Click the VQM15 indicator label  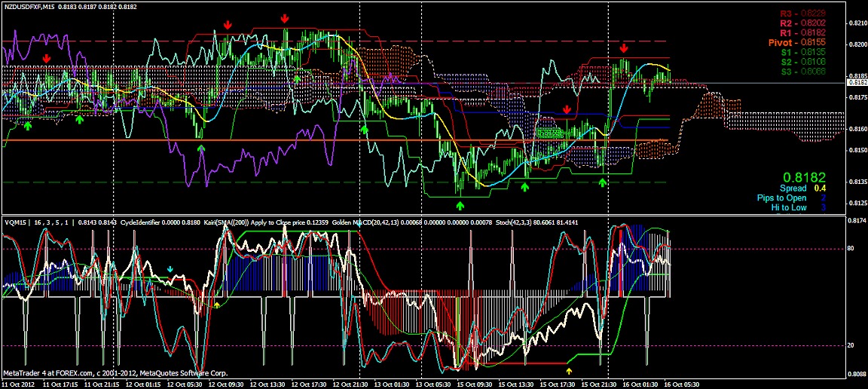click(x=15, y=222)
